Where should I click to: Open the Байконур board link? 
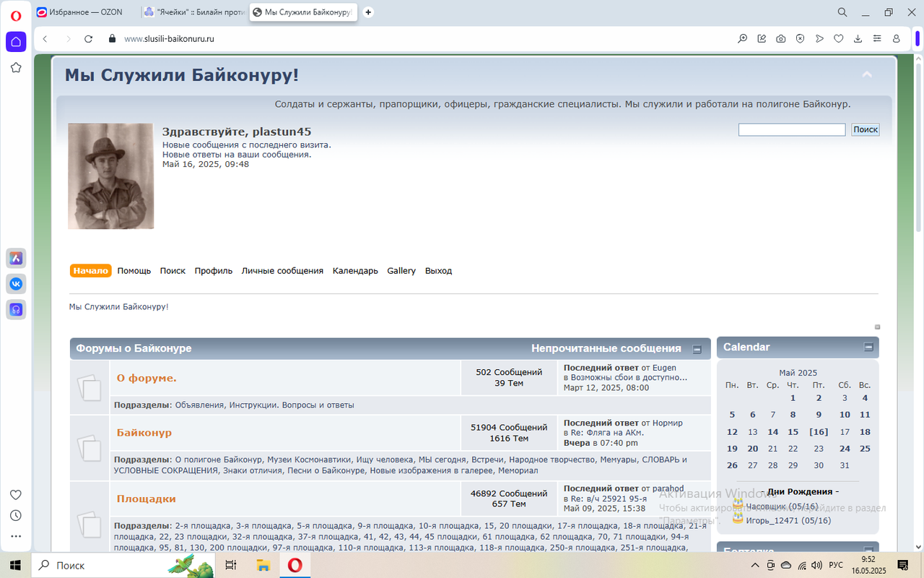point(144,433)
